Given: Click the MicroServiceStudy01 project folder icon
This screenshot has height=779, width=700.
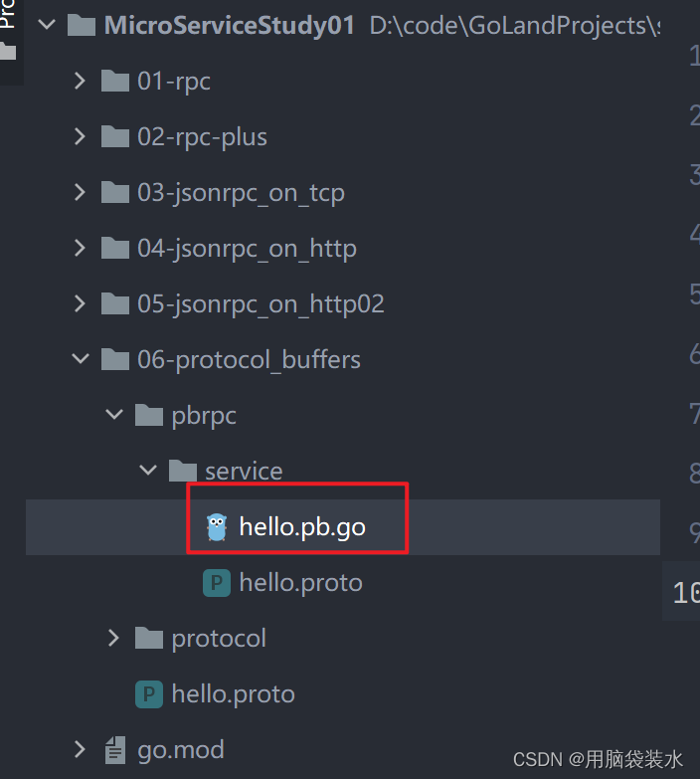Looking at the screenshot, I should point(82,25).
